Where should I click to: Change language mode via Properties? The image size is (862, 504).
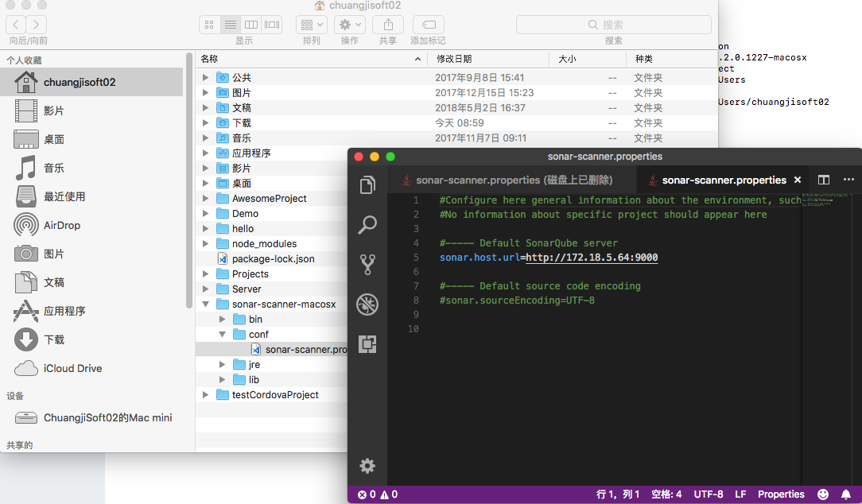(x=781, y=494)
